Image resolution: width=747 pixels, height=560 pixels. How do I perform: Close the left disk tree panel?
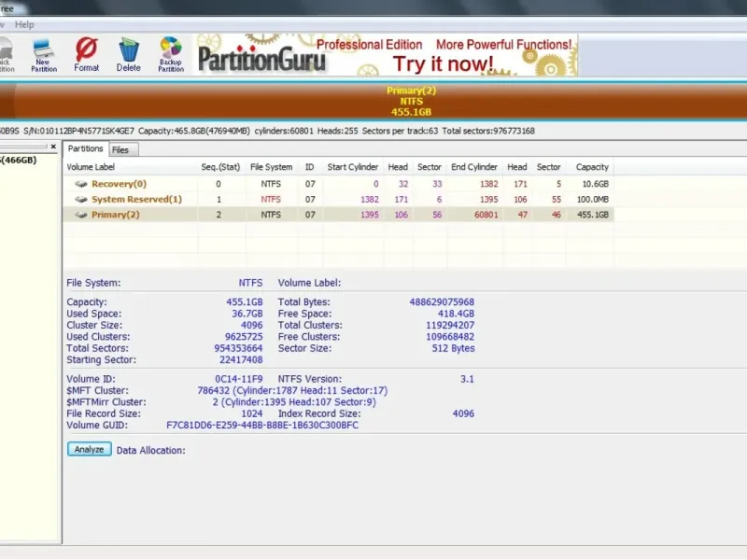point(53,147)
